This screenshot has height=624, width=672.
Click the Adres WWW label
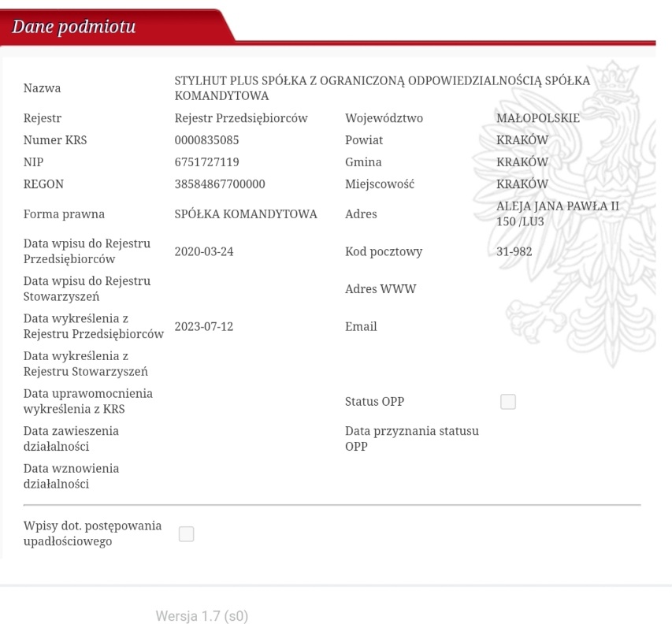pos(381,289)
